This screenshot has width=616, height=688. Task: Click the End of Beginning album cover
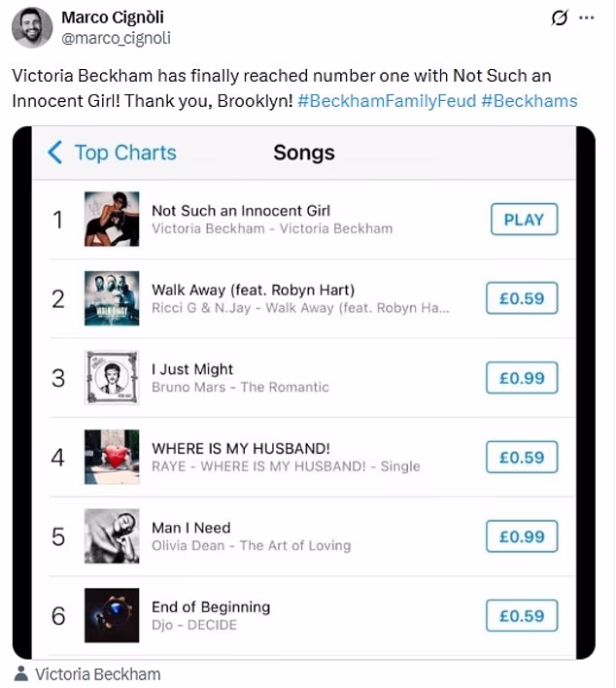pyautogui.click(x=112, y=615)
